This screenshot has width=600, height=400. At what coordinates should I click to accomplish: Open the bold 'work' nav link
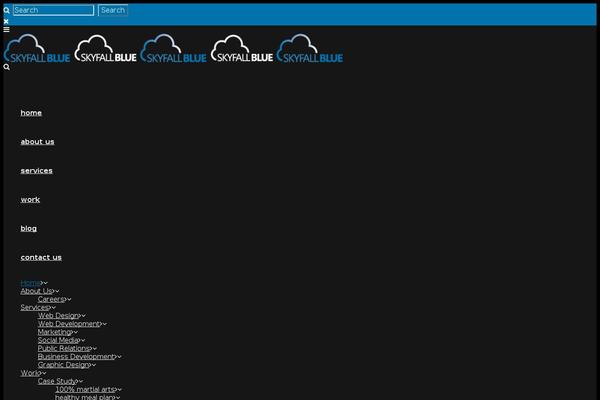click(x=30, y=199)
